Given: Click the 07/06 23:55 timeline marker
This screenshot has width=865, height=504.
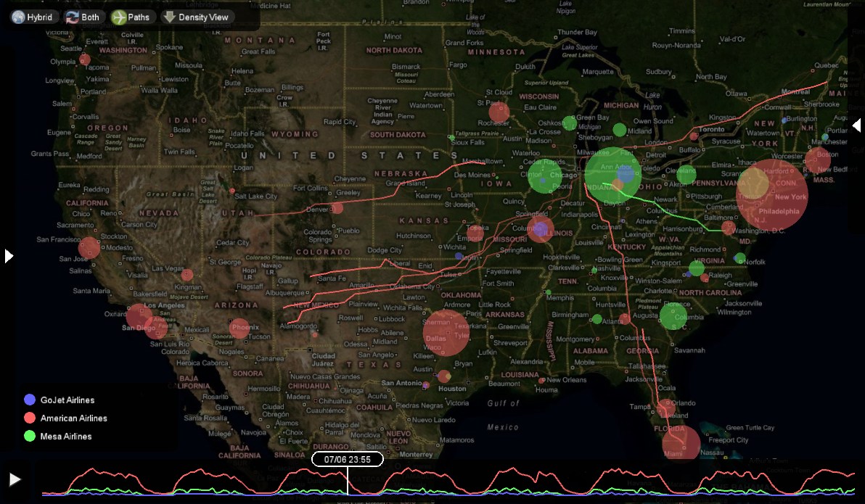Looking at the screenshot, I should (348, 459).
